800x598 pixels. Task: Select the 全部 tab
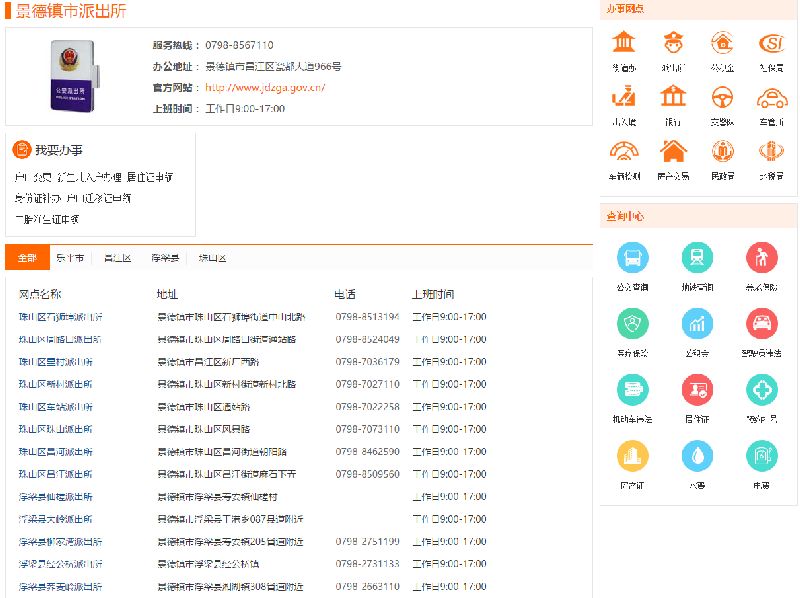pyautogui.click(x=27, y=258)
